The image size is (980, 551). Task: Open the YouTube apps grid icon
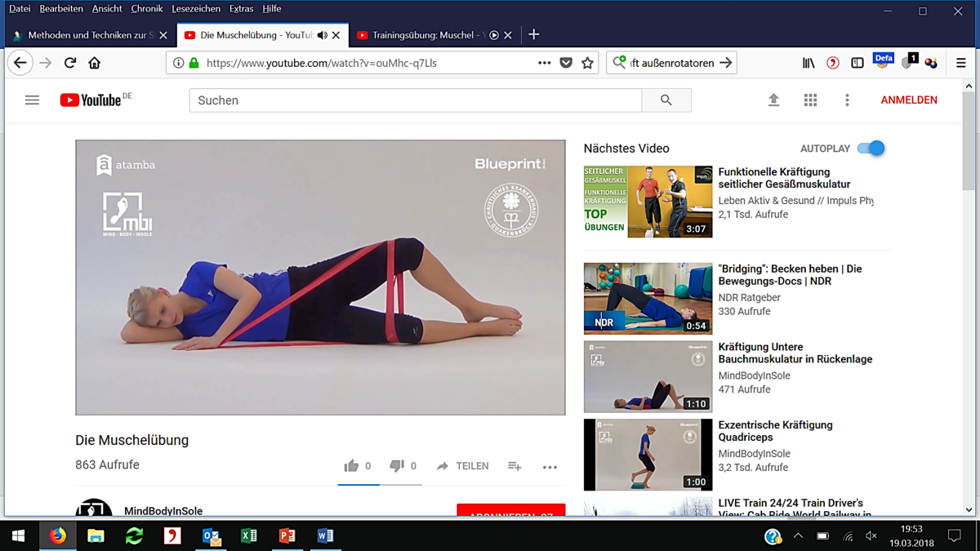click(810, 100)
